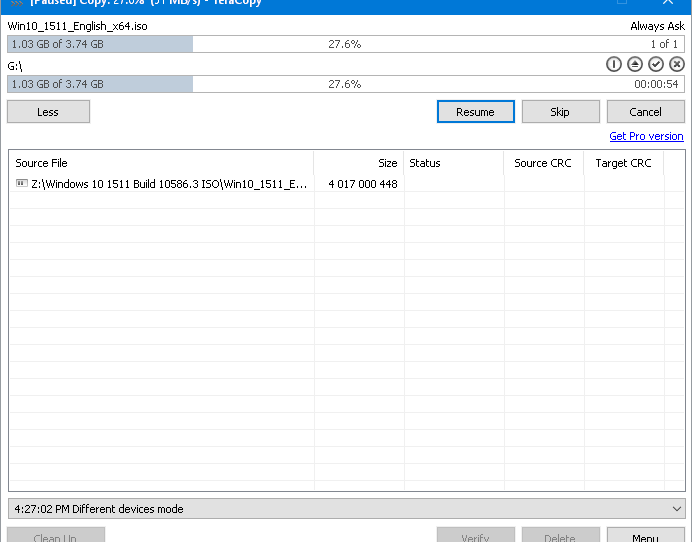This screenshot has width=692, height=542.
Task: Click the Delete button
Action: pyautogui.click(x=560, y=535)
